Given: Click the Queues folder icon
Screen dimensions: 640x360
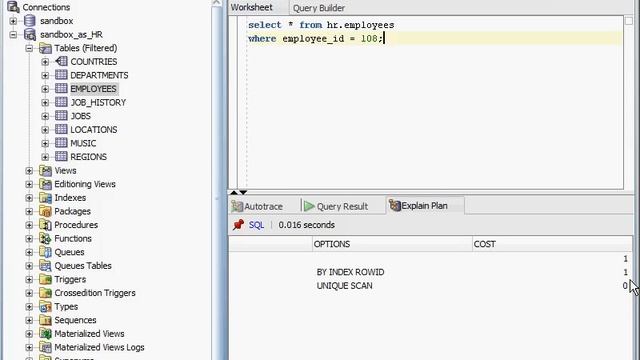Looking at the screenshot, I should click(45, 252).
